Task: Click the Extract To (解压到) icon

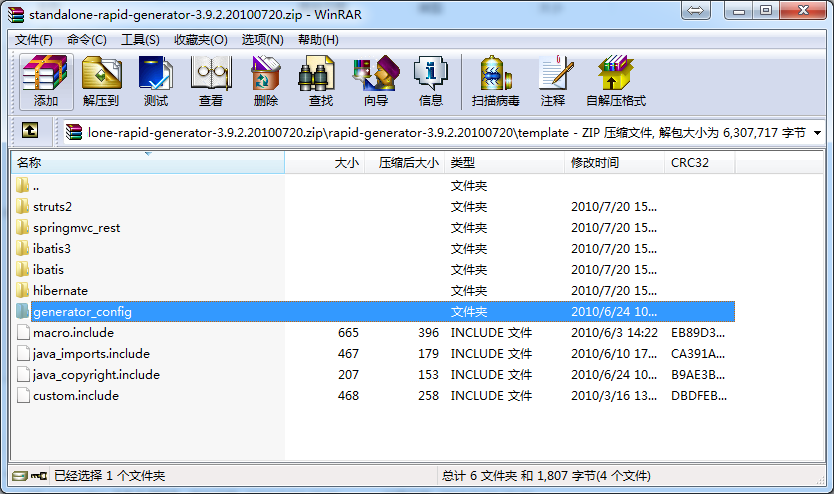Action: [101, 81]
